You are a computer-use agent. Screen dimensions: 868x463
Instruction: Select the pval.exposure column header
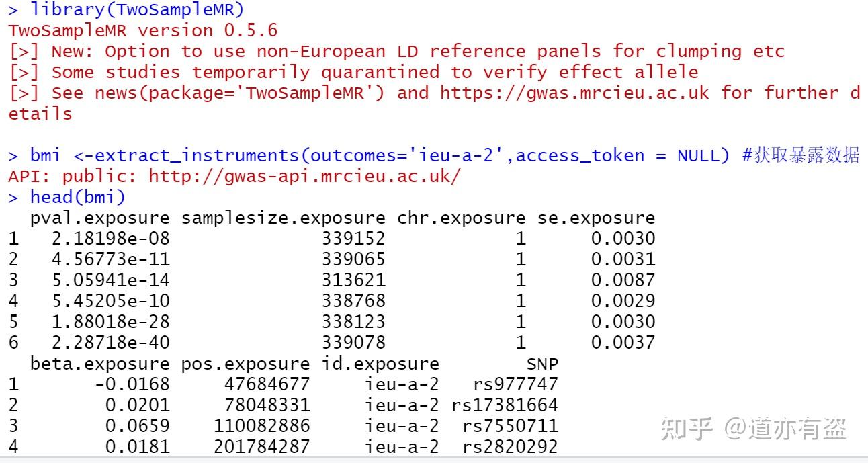point(100,218)
